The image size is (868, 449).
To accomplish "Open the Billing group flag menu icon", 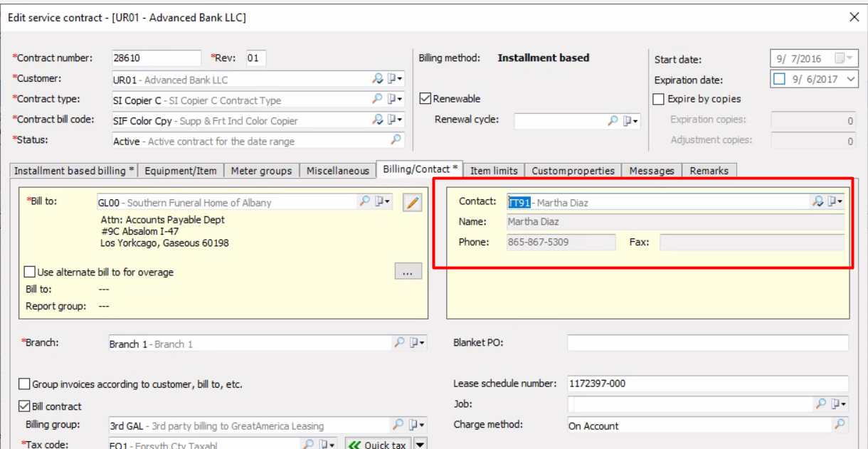I will tap(417, 425).
